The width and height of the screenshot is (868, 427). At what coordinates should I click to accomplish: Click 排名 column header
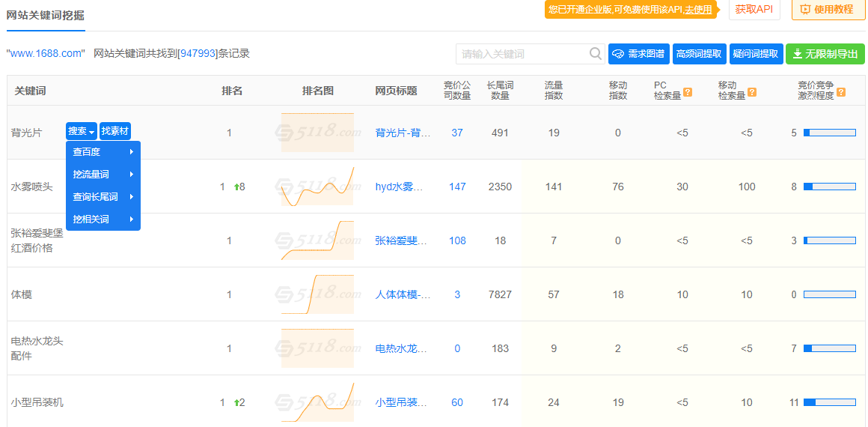pyautogui.click(x=232, y=91)
